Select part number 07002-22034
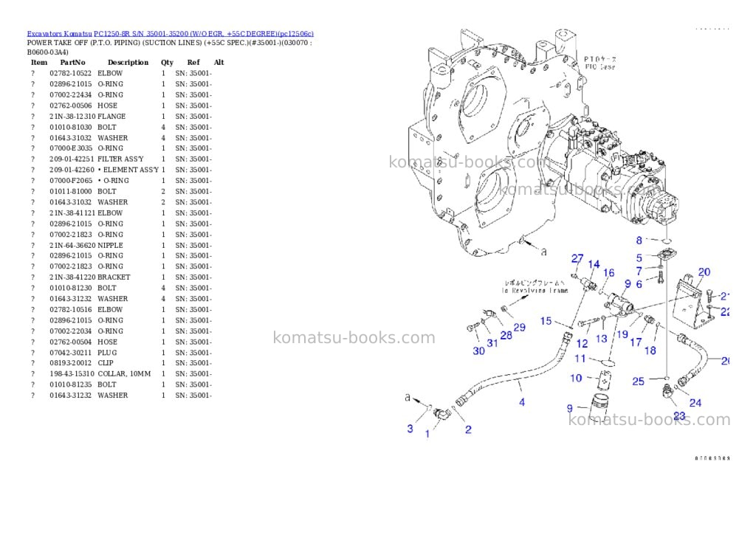This screenshot has width=756, height=535. tap(70, 331)
